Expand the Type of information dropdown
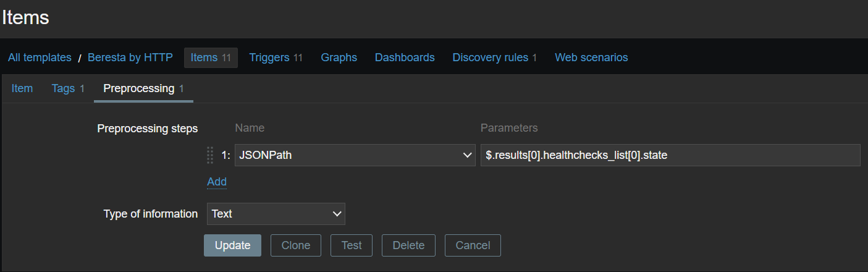 coord(276,214)
